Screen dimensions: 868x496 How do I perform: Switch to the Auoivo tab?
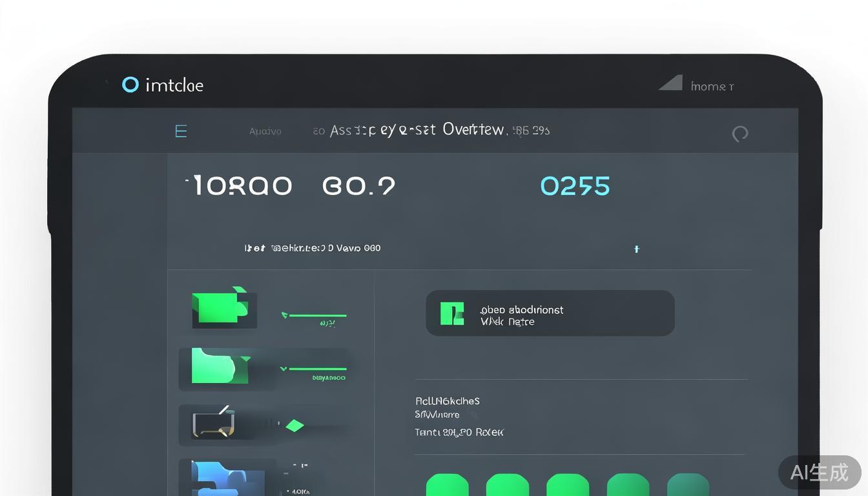pos(265,131)
